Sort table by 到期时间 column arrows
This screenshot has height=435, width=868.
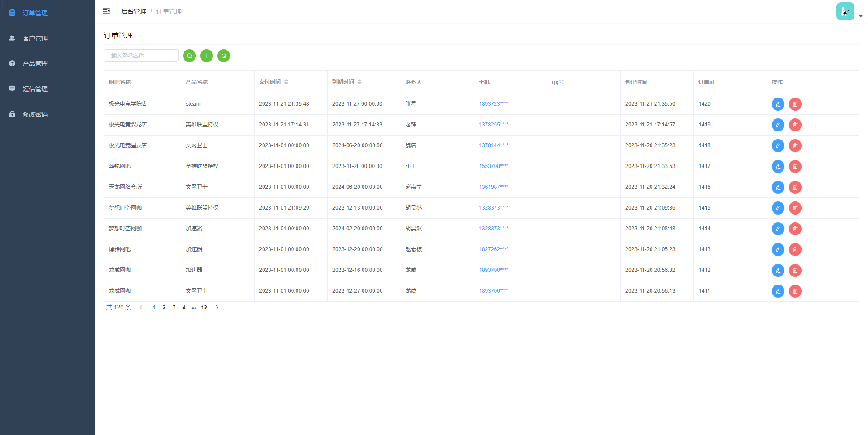click(359, 82)
